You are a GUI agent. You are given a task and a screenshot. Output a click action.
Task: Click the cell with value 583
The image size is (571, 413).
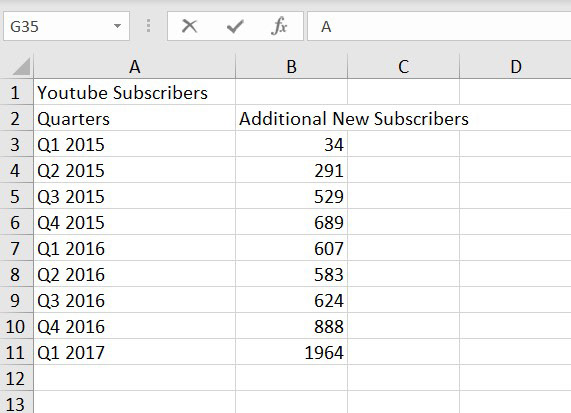pos(292,274)
